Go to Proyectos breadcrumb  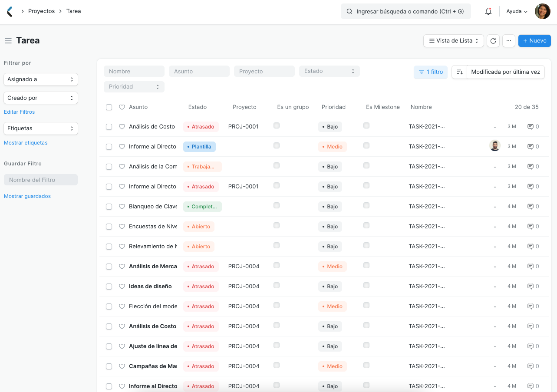[x=42, y=11]
